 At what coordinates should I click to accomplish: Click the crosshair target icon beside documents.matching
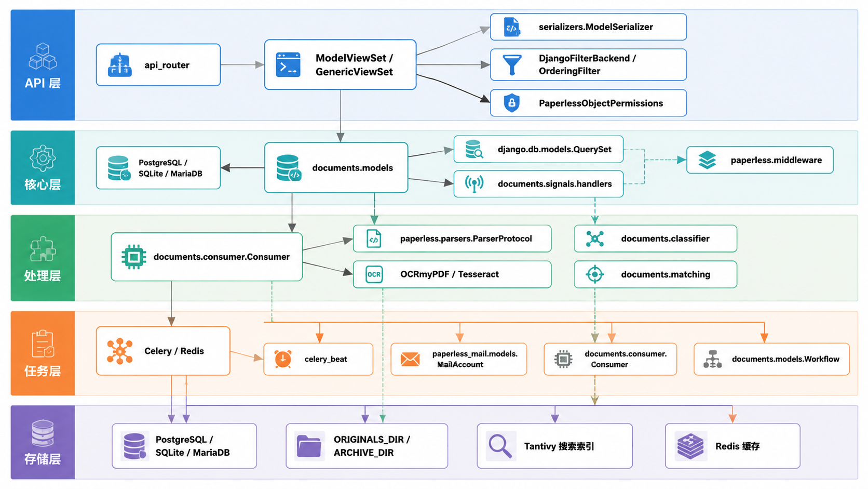click(x=595, y=274)
